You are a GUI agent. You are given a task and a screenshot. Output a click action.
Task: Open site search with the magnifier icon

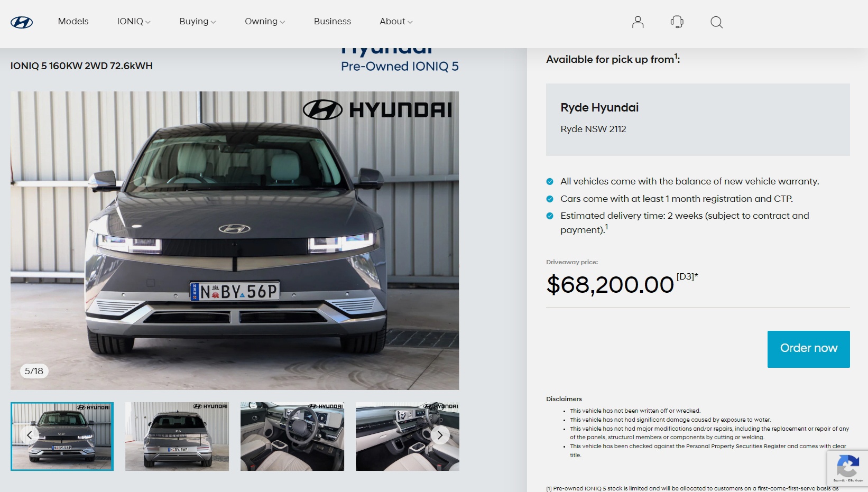pos(717,22)
